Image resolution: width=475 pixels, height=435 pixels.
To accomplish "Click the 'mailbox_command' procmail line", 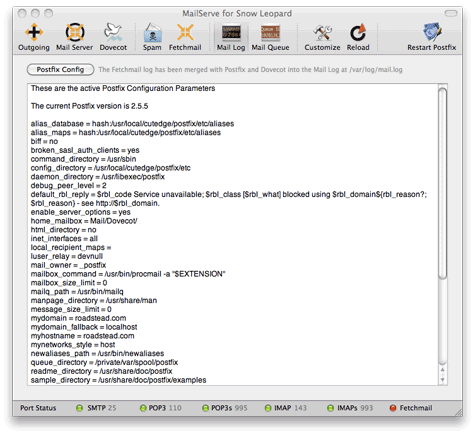I will 128,274.
